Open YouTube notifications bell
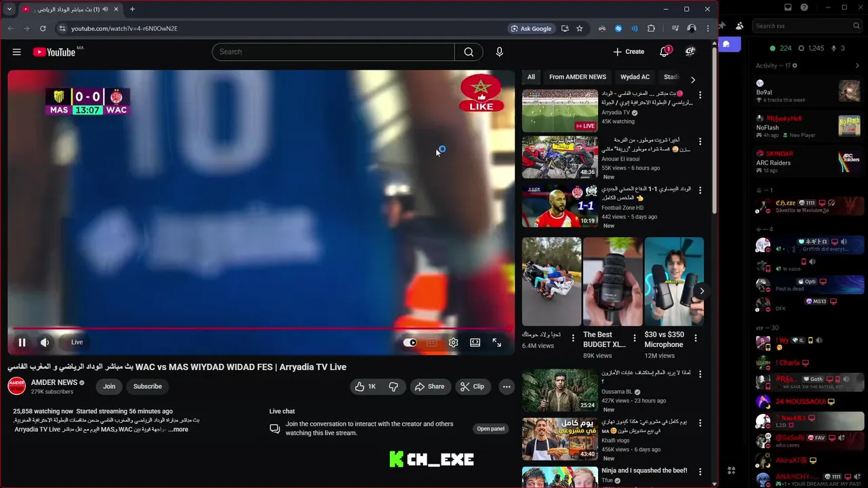The image size is (868, 488). (x=665, y=52)
